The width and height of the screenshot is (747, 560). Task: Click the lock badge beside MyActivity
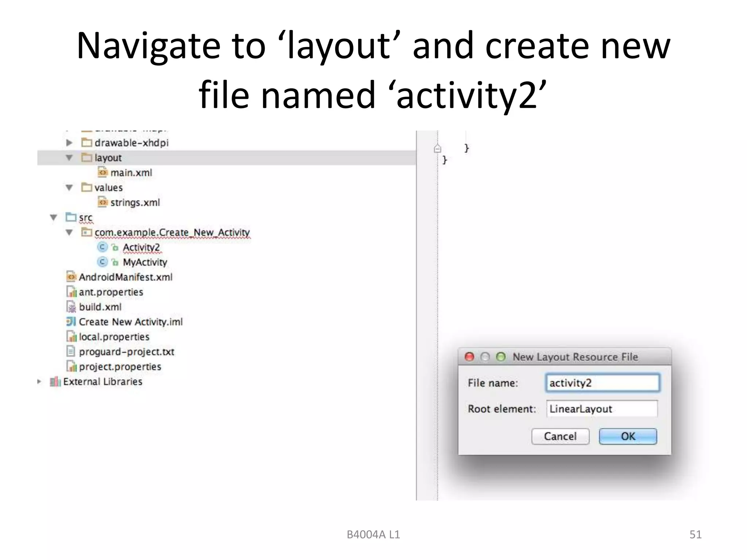(x=115, y=262)
